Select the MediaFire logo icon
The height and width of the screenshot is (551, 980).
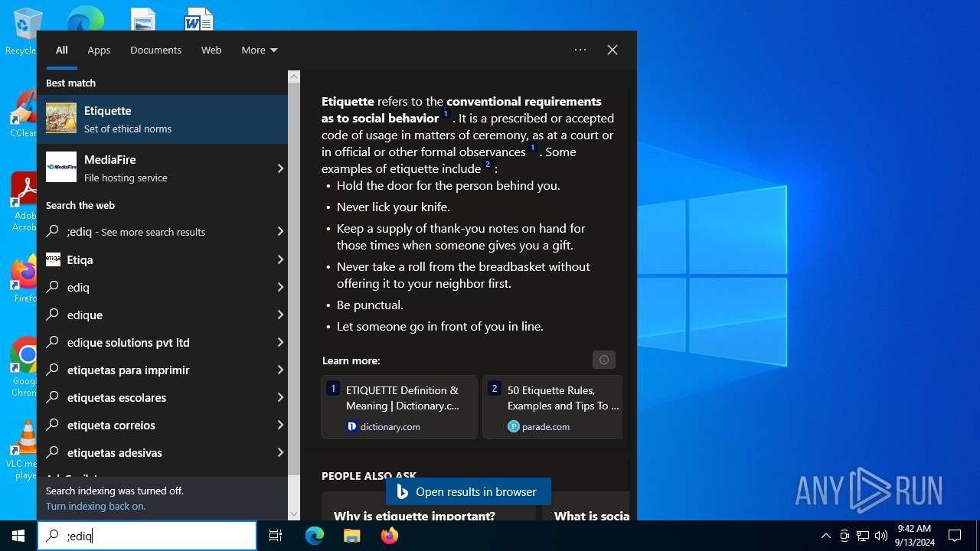pos(61,167)
